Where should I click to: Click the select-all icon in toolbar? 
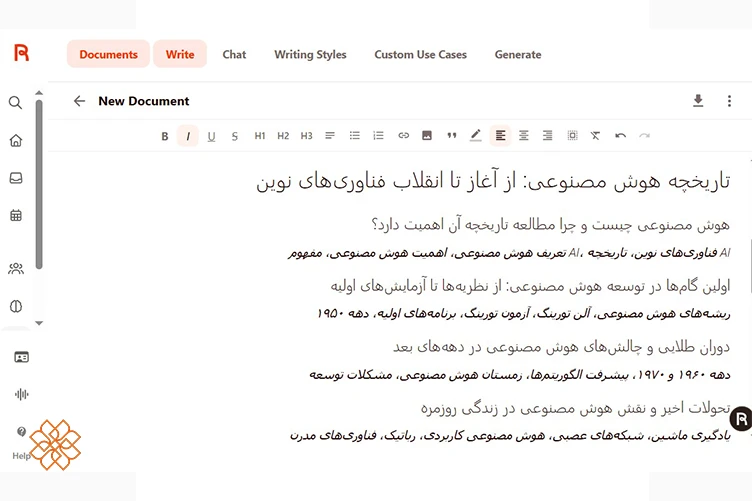[x=572, y=136]
